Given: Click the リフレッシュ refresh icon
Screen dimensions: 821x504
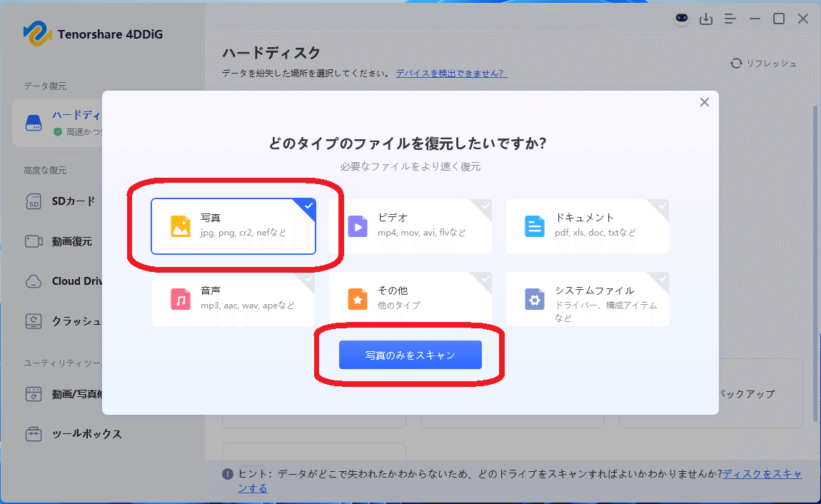Looking at the screenshot, I should coord(736,63).
